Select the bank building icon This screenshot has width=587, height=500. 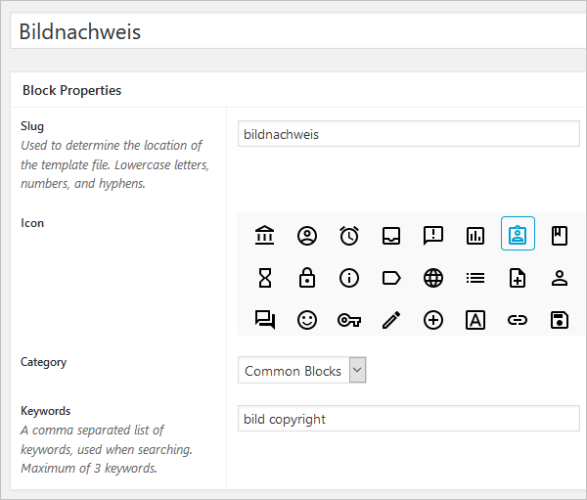coord(265,236)
